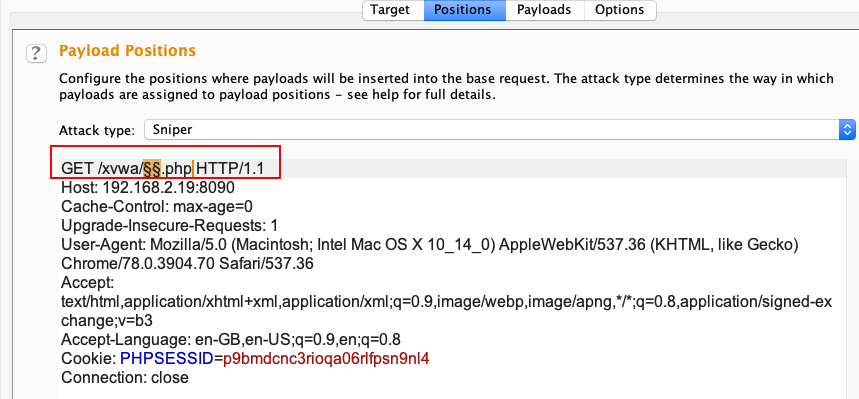Screen dimensions: 859x399
Task: Click HTTP/1.1 in the request line
Action: tap(230, 168)
